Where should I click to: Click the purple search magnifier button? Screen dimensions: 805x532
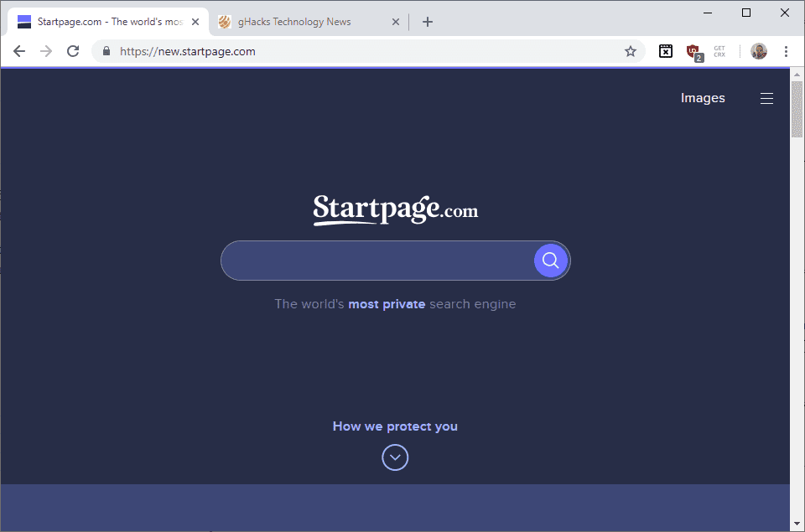(551, 261)
